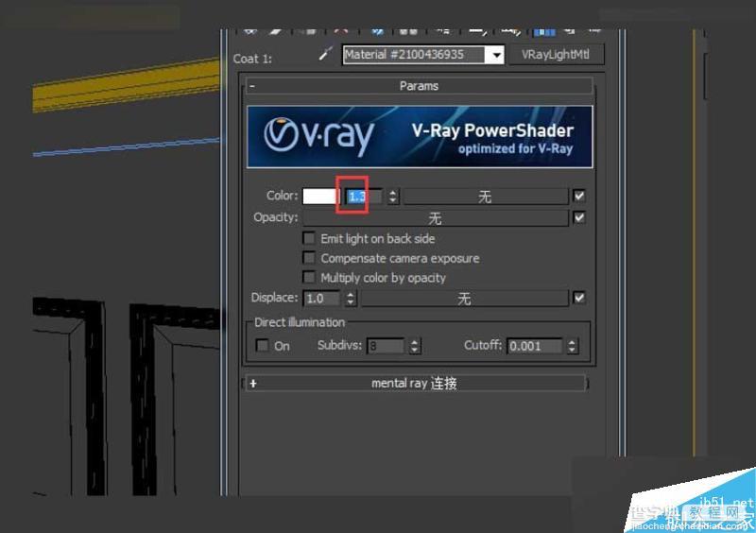Screen dimensions: 756x533
Task: Click the VRayLightMtl material type button
Action: pos(556,55)
